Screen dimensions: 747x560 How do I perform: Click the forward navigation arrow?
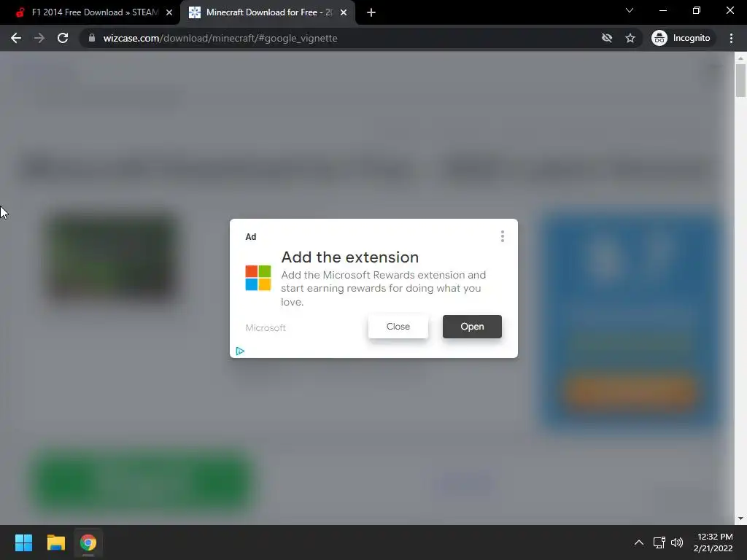[39, 38]
